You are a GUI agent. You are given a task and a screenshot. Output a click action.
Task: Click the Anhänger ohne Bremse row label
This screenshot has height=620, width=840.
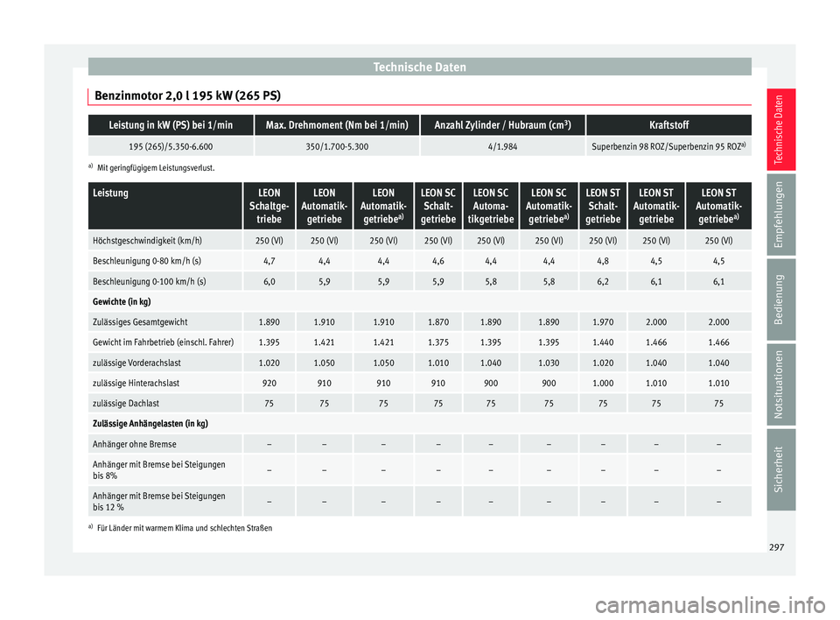point(135,444)
